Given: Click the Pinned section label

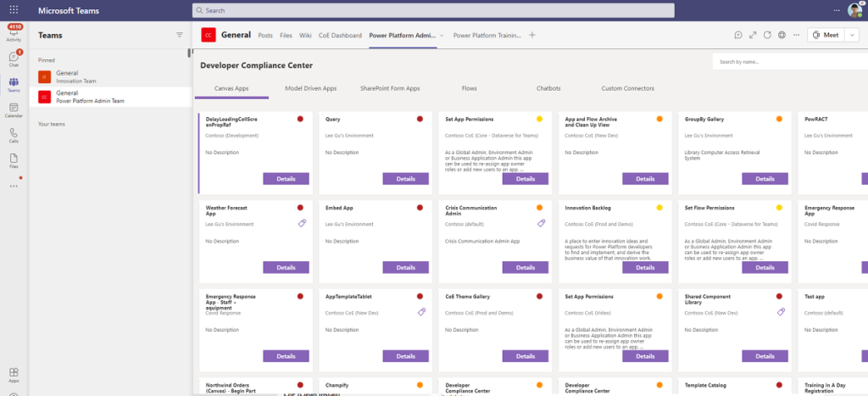Looking at the screenshot, I should click(x=47, y=60).
